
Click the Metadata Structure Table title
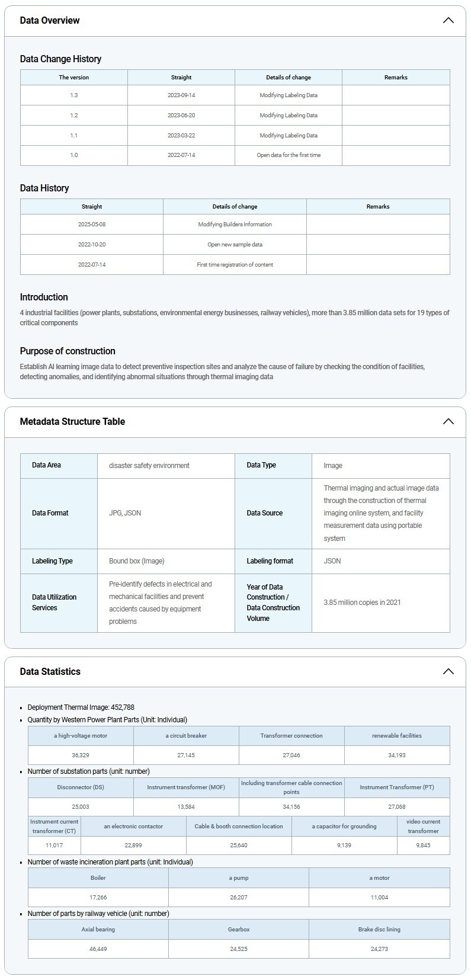tap(72, 422)
